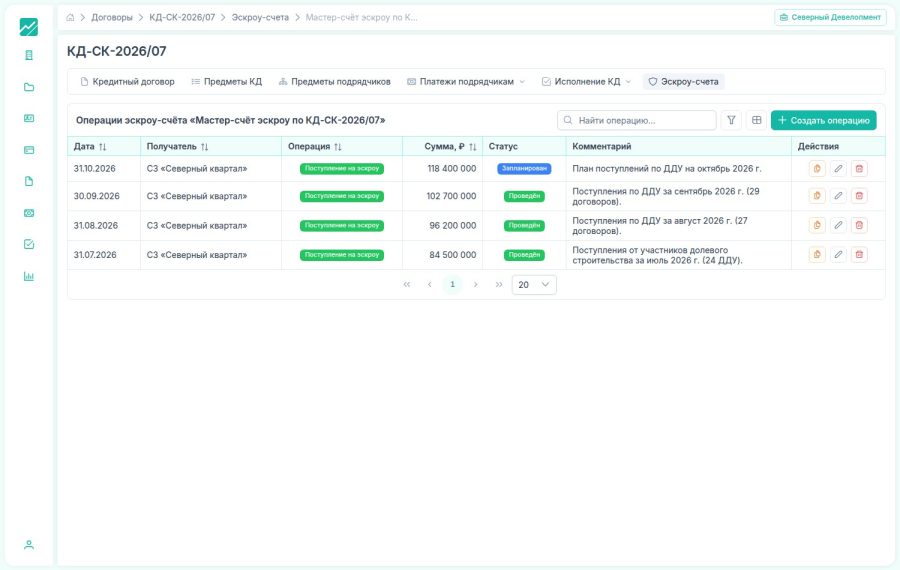Go to the previous page of results
The image size is (900, 570).
point(429,285)
